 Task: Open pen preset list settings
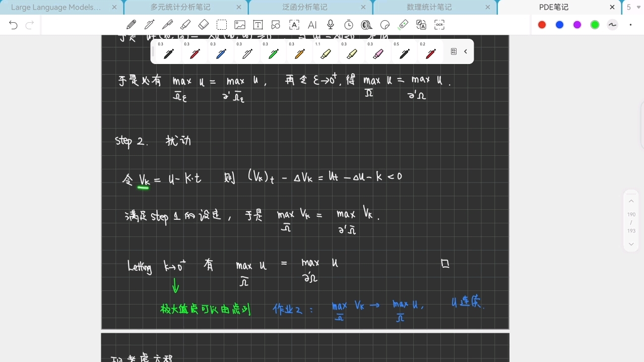[x=454, y=51]
